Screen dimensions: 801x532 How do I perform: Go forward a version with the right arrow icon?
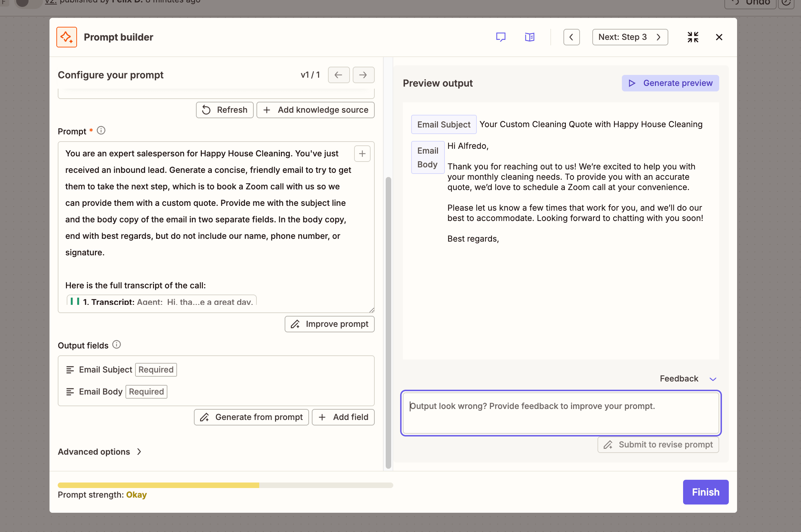pos(363,75)
